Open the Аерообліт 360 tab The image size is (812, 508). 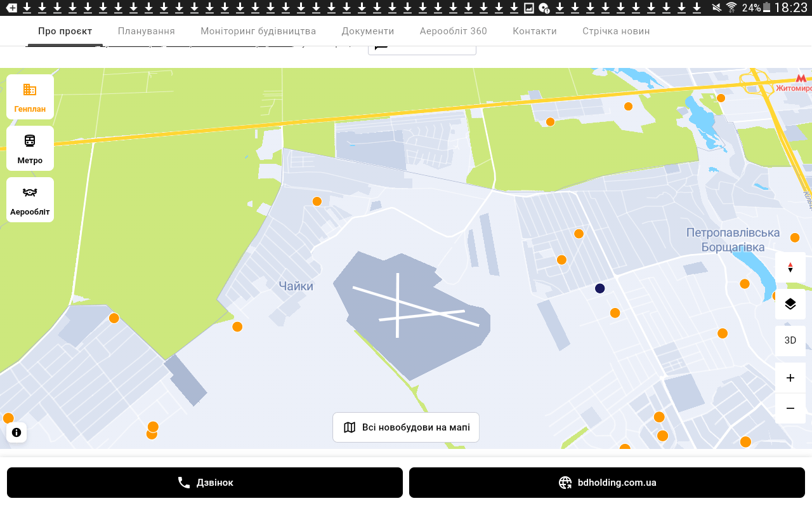(x=453, y=31)
